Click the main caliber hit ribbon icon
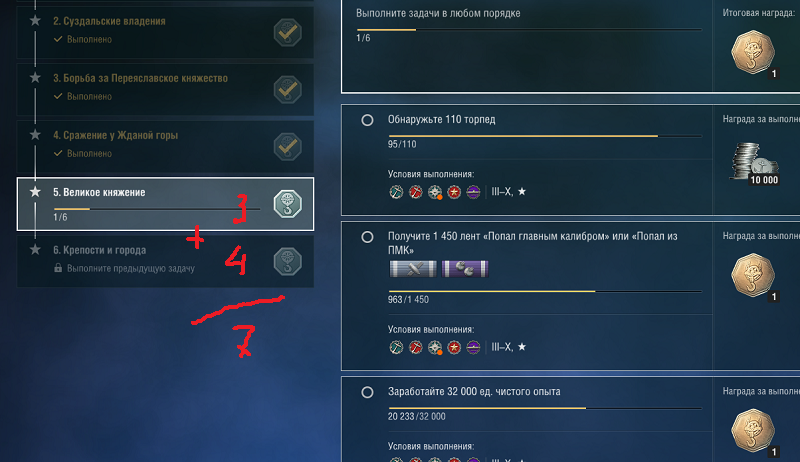 pos(413,269)
